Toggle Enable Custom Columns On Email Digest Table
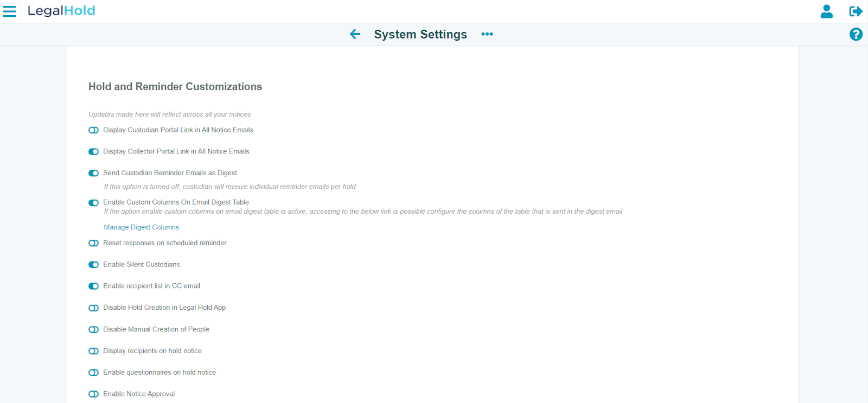Viewport: 868px width, 403px height. click(94, 203)
